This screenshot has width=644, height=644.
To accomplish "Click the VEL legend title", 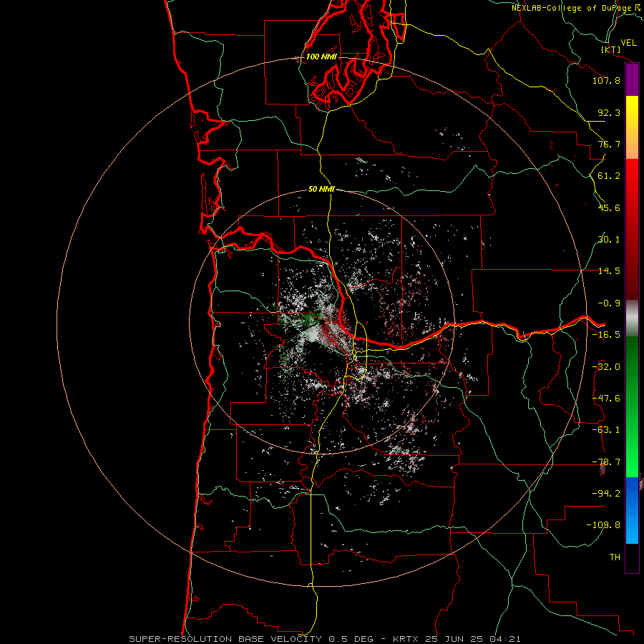I will (628, 43).
